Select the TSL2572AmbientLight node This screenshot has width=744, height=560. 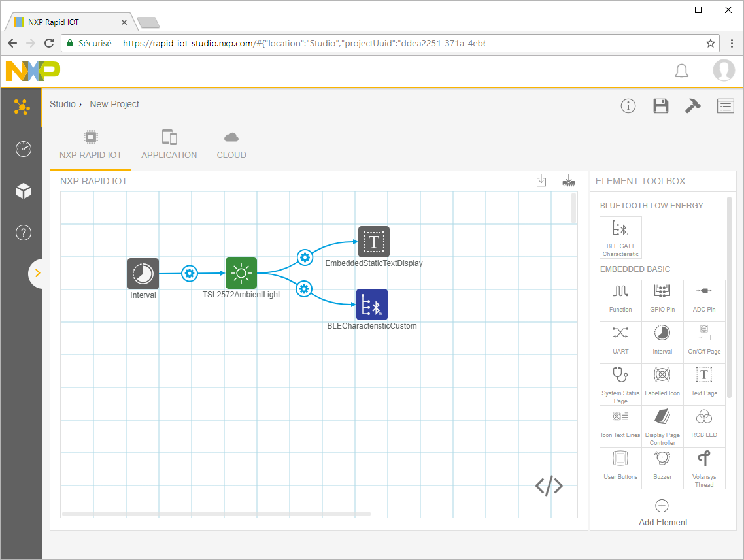click(x=241, y=273)
